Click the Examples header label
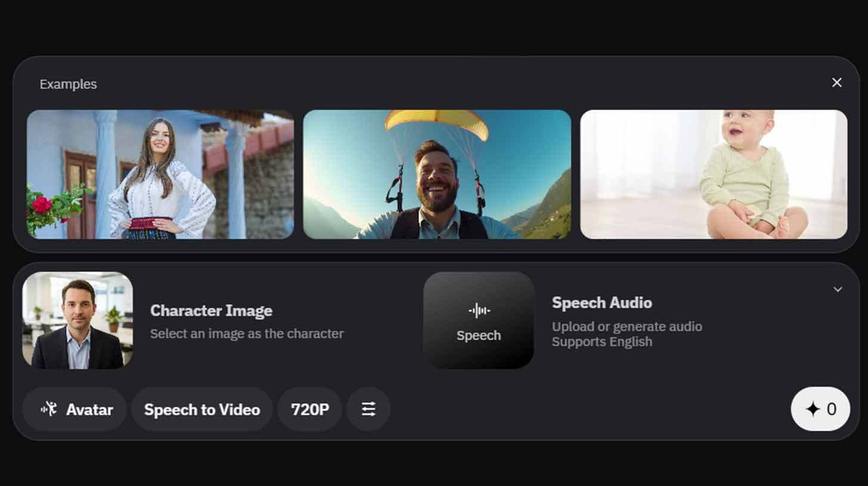 tap(68, 84)
